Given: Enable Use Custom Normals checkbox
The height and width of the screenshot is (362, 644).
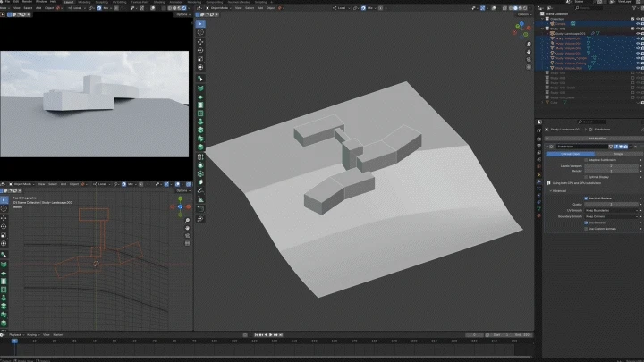Looking at the screenshot, I should tap(586, 229).
